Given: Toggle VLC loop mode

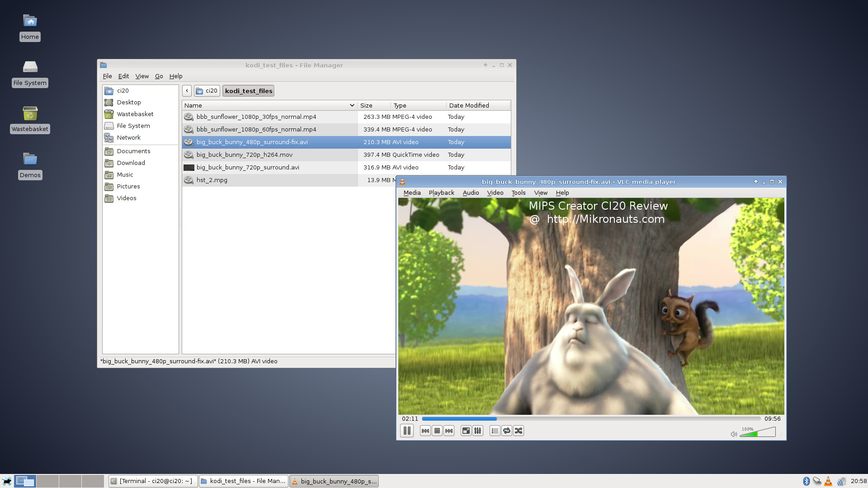Looking at the screenshot, I should click(x=506, y=431).
